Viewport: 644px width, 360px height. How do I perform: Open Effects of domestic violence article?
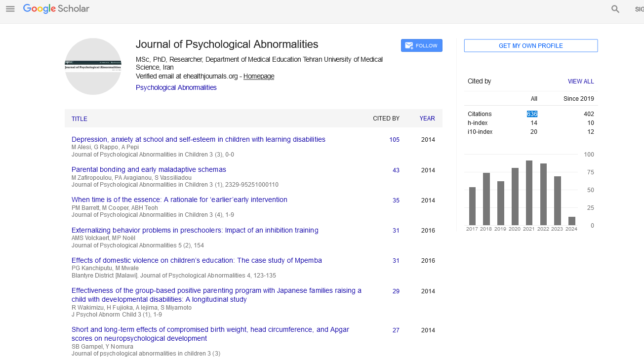197,260
